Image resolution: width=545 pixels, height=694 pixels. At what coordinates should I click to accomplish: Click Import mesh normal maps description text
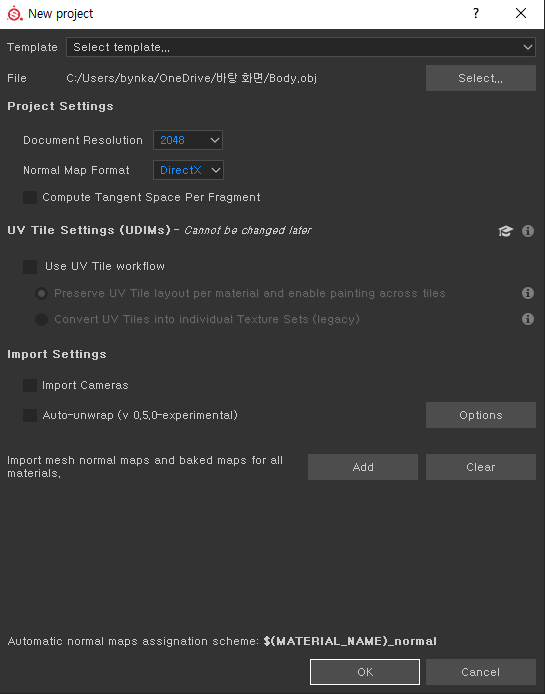click(x=145, y=467)
